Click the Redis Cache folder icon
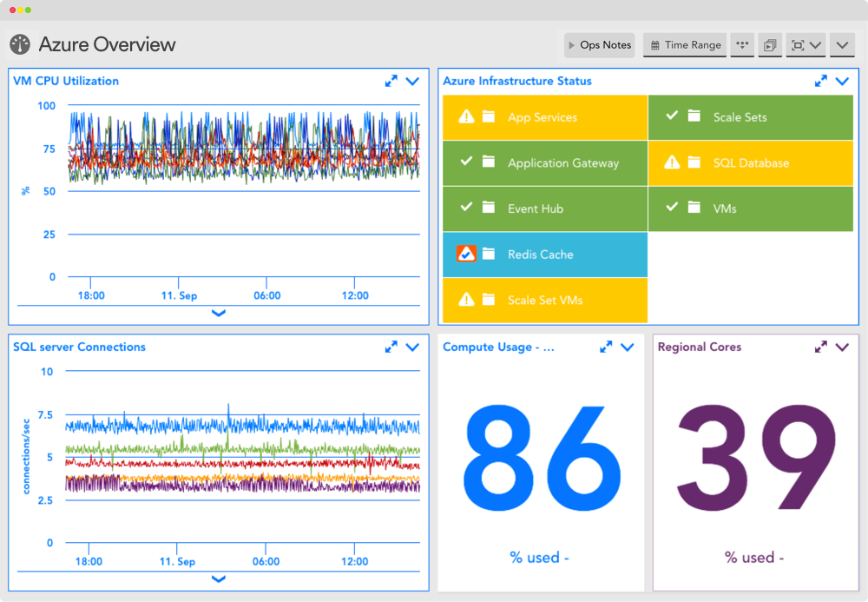This screenshot has height=602, width=868. (x=488, y=254)
